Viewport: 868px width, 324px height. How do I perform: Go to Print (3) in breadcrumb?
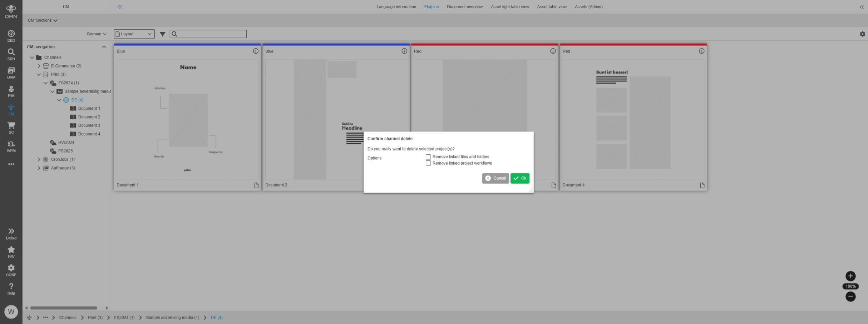(x=95, y=318)
